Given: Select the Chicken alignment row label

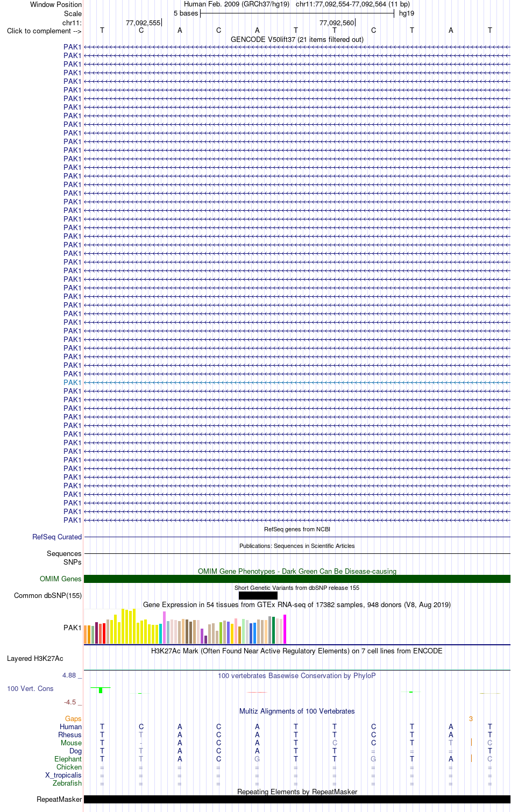Looking at the screenshot, I should [x=69, y=767].
